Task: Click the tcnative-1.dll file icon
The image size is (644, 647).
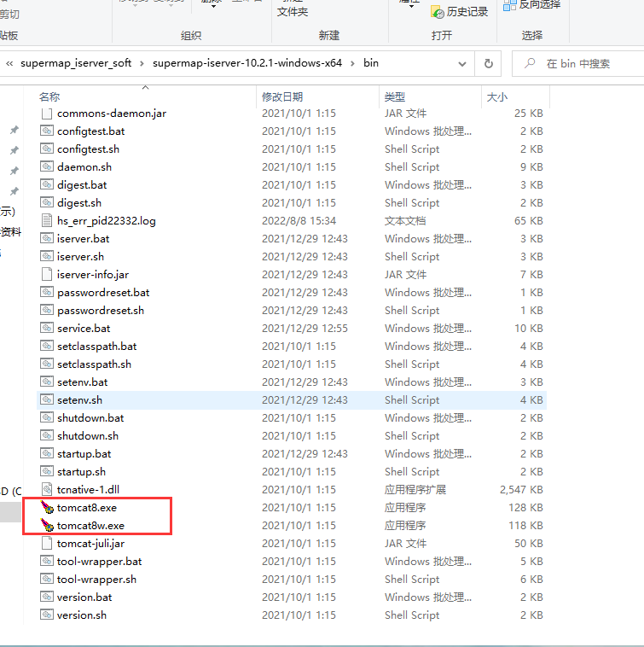Action: 47,490
